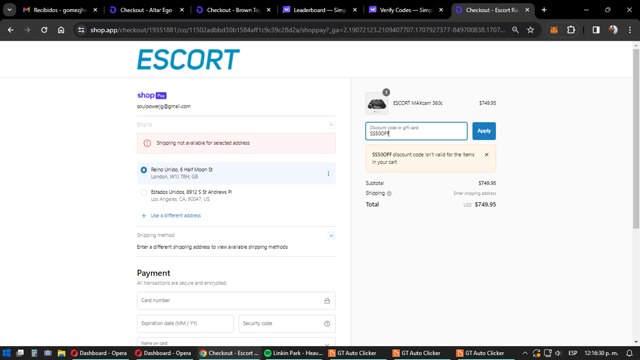Open the browser home page
Image resolution: width=640 pixels, height=360 pixels.
click(x=61, y=30)
